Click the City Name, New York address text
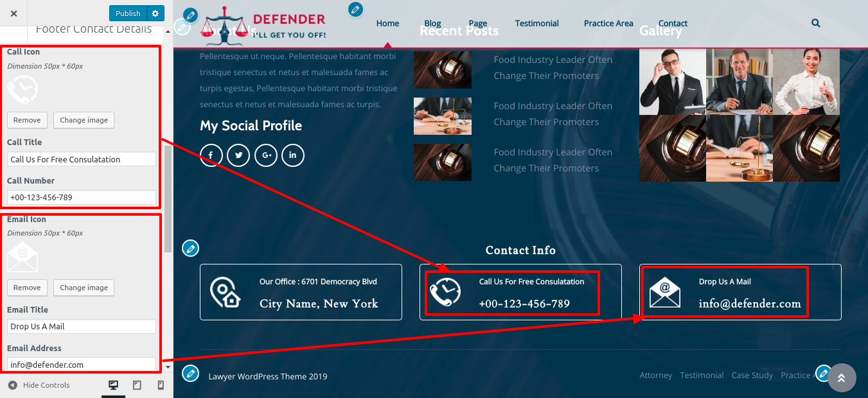Image resolution: width=868 pixels, height=398 pixels. coord(319,304)
